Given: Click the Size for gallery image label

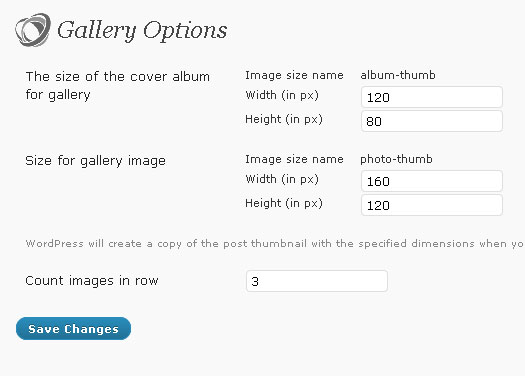Looking at the screenshot, I should click(95, 161).
